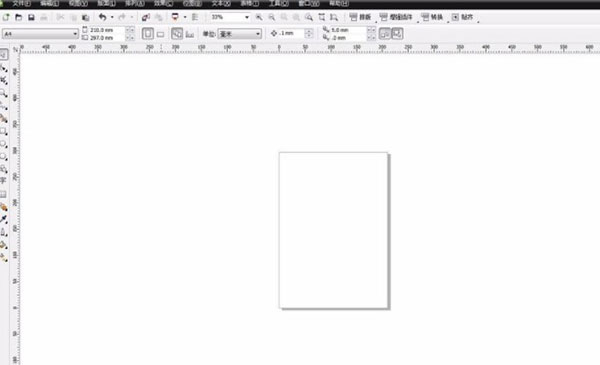The width and height of the screenshot is (600, 365).
Task: Click the 转换 button
Action: click(x=432, y=17)
